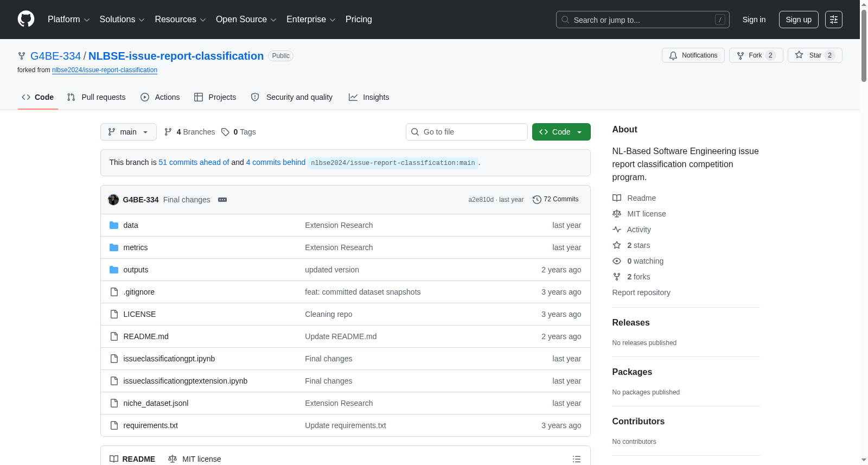Open commit history via clock icon
The image size is (868, 465).
click(537, 200)
